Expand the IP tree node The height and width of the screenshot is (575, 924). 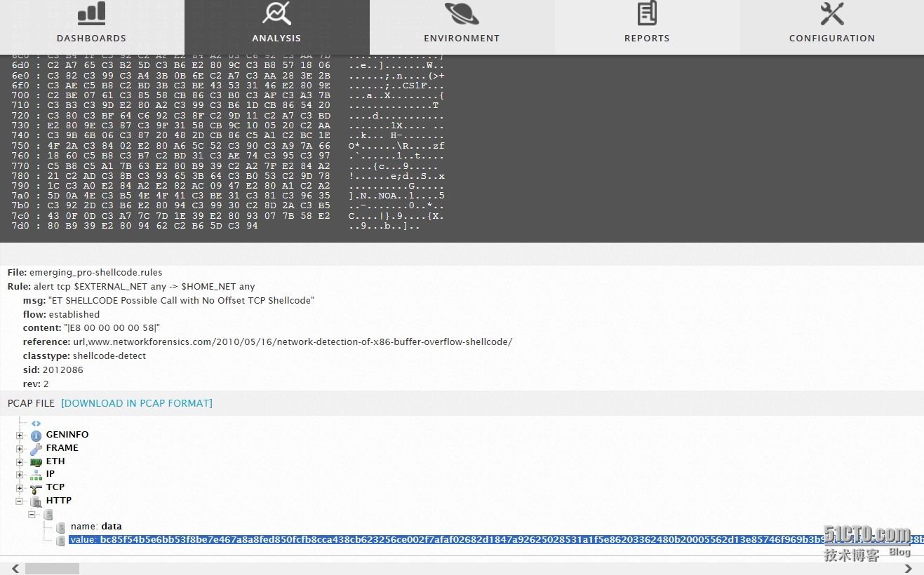[20, 475]
